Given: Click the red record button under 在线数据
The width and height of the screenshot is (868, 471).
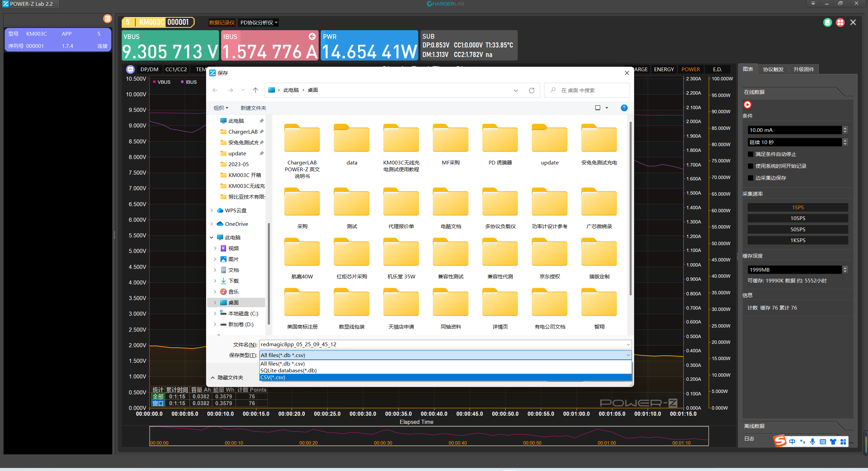Looking at the screenshot, I should [x=747, y=105].
